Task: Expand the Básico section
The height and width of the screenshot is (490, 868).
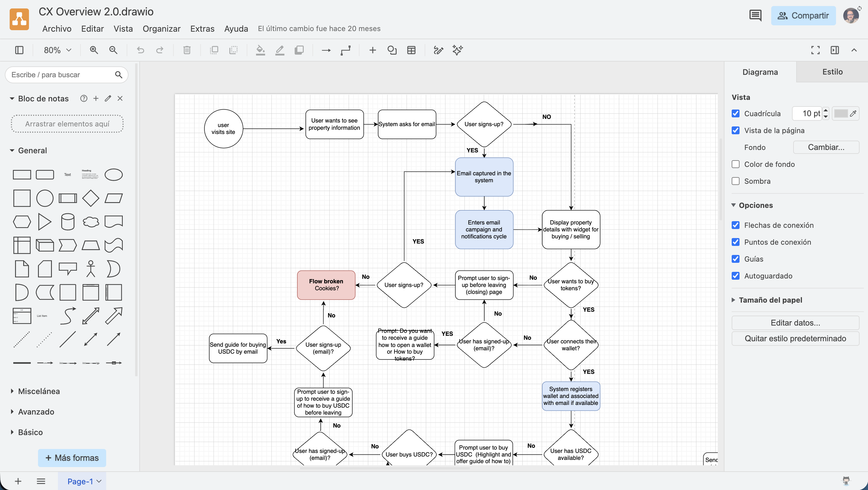Action: [x=12, y=432]
